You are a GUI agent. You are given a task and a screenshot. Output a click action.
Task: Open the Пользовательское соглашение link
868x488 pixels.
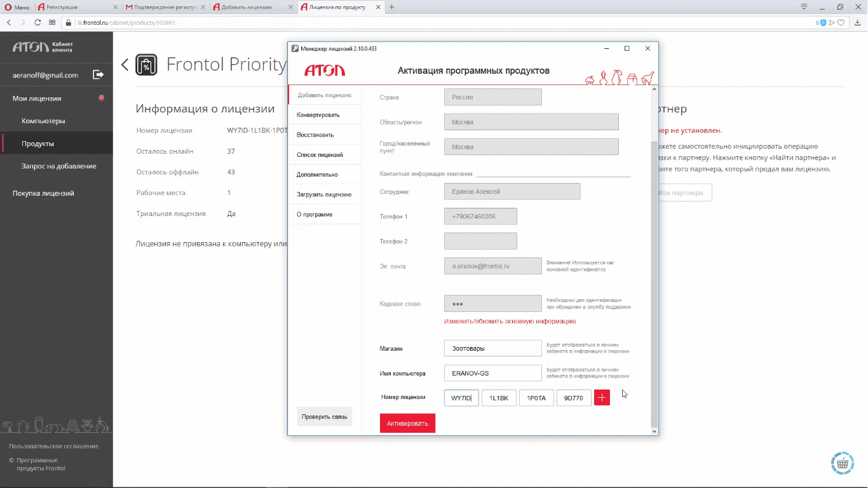point(53,446)
